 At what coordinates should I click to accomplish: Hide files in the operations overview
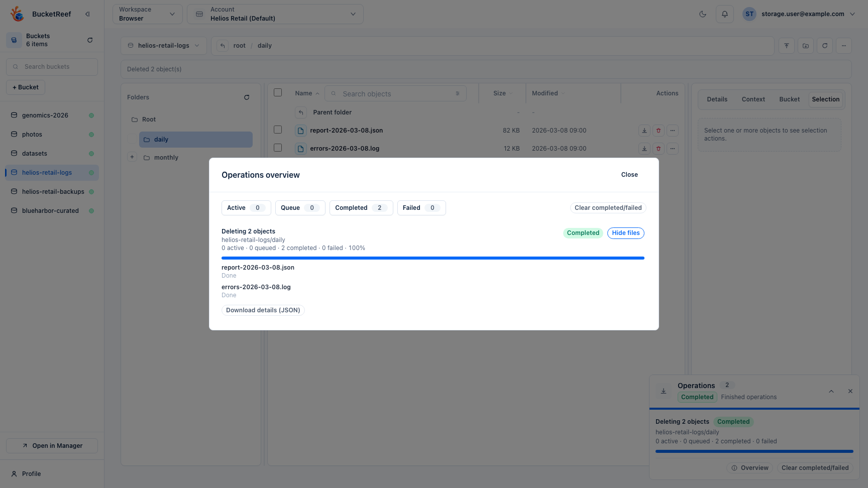626,233
